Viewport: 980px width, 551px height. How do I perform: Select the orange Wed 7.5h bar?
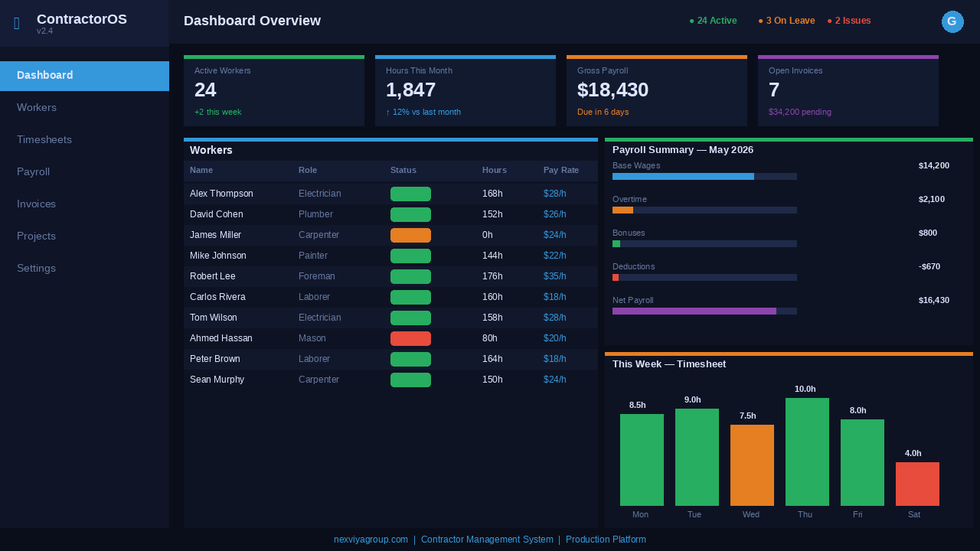(x=752, y=465)
